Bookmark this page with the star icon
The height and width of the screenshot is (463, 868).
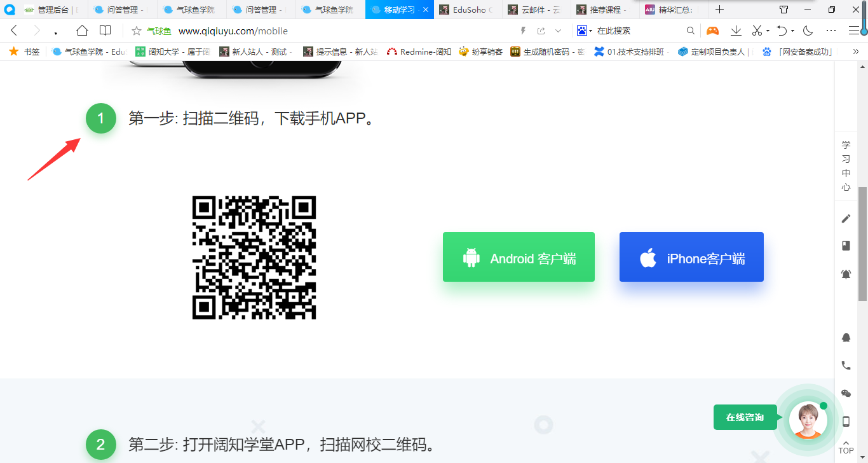click(x=136, y=31)
